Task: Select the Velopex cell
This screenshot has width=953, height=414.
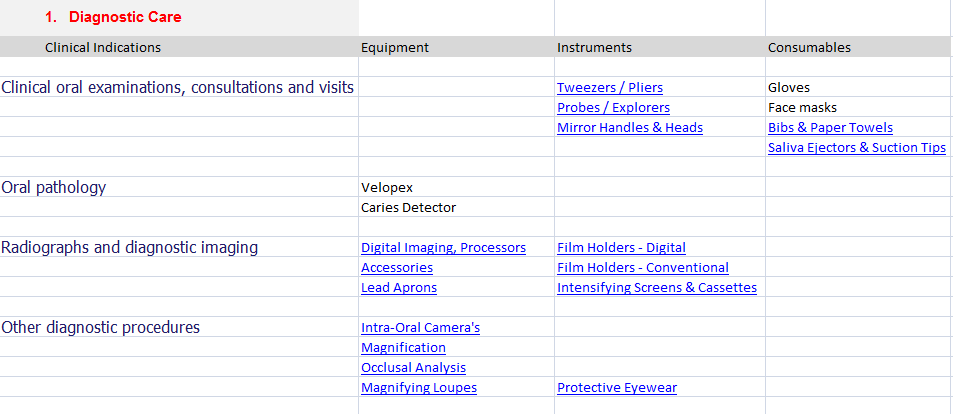Action: click(x=387, y=188)
